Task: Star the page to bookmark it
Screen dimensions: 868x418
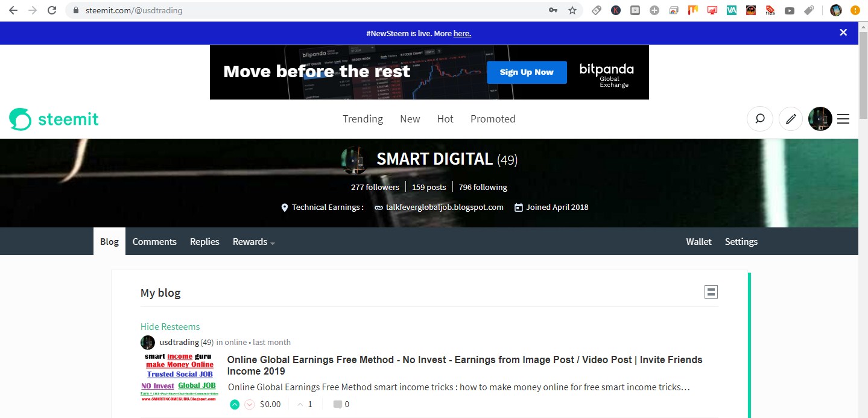Action: 571,10
